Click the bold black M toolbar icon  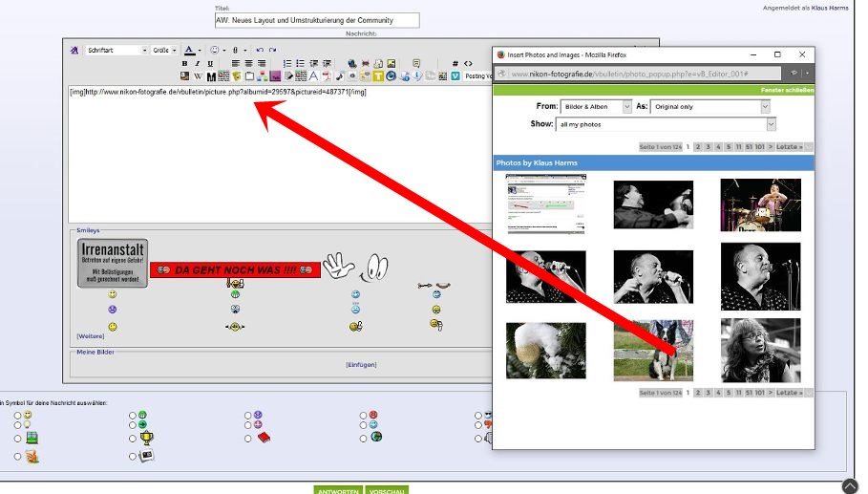pyautogui.click(x=211, y=76)
